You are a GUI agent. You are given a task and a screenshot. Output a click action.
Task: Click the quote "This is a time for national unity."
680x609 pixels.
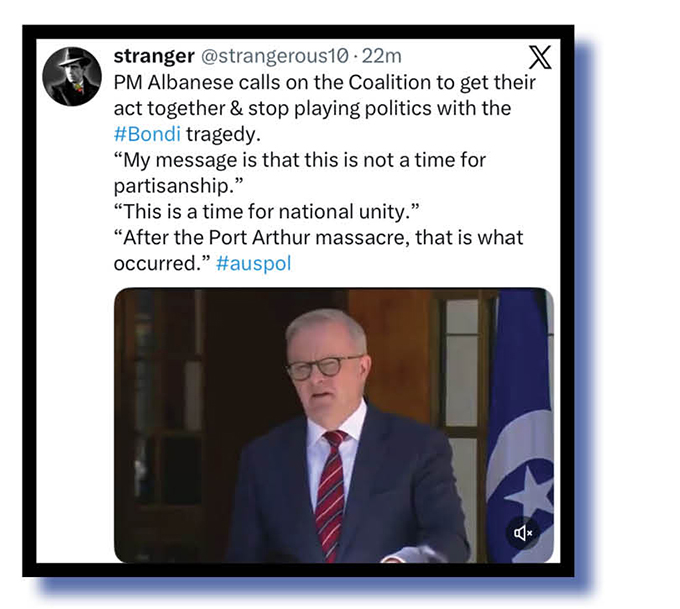click(267, 212)
